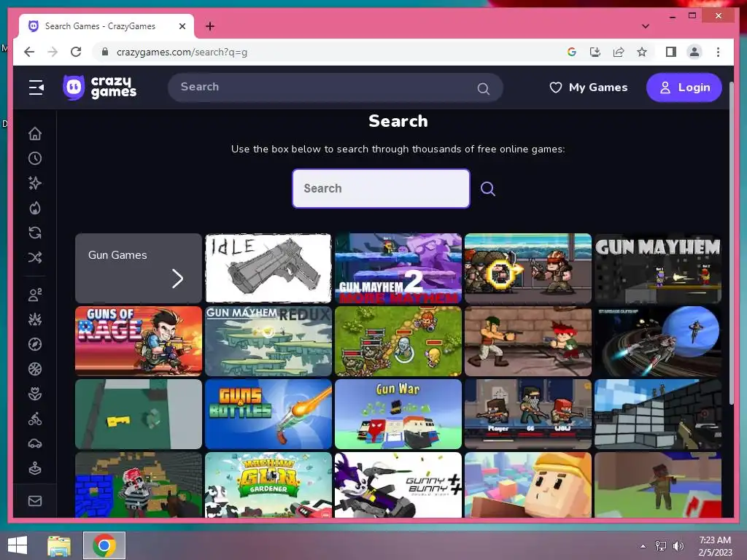Open the bike games icon
747x560 pixels.
click(35, 419)
